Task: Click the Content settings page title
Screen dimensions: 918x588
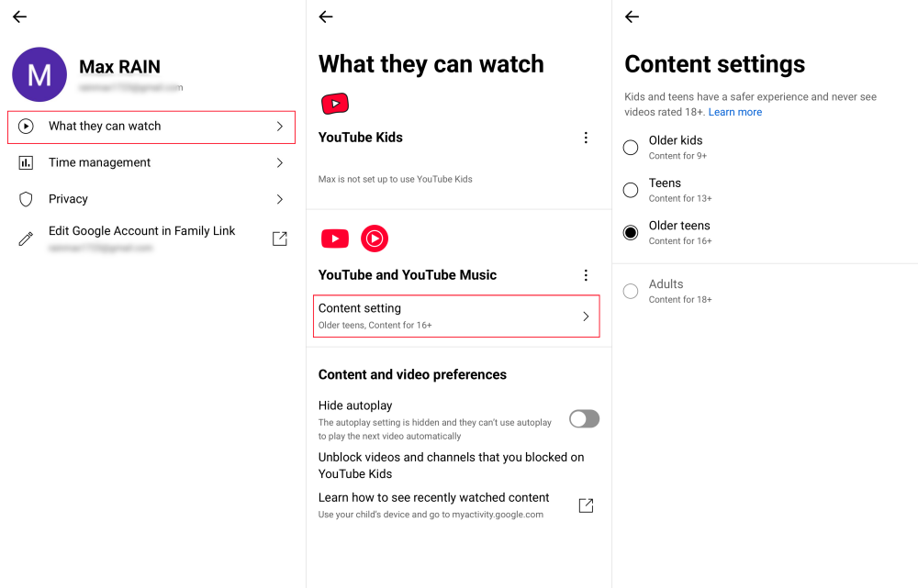Action: pyautogui.click(x=715, y=64)
